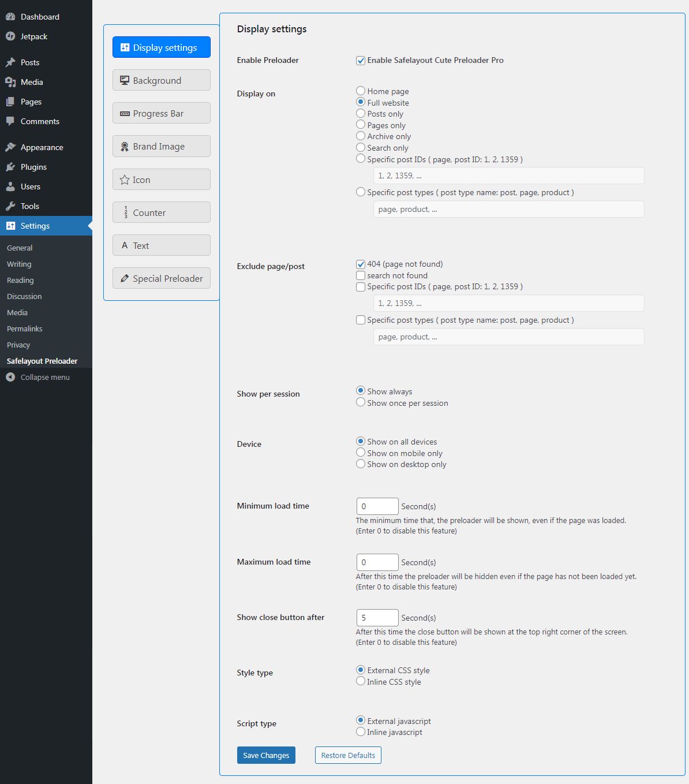689x784 pixels.
Task: Select Archive only display option
Action: point(361,136)
